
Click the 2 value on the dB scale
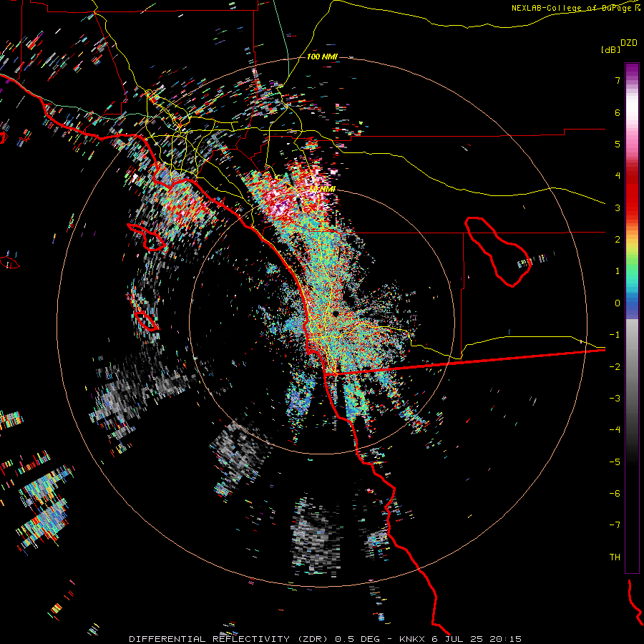tap(618, 240)
